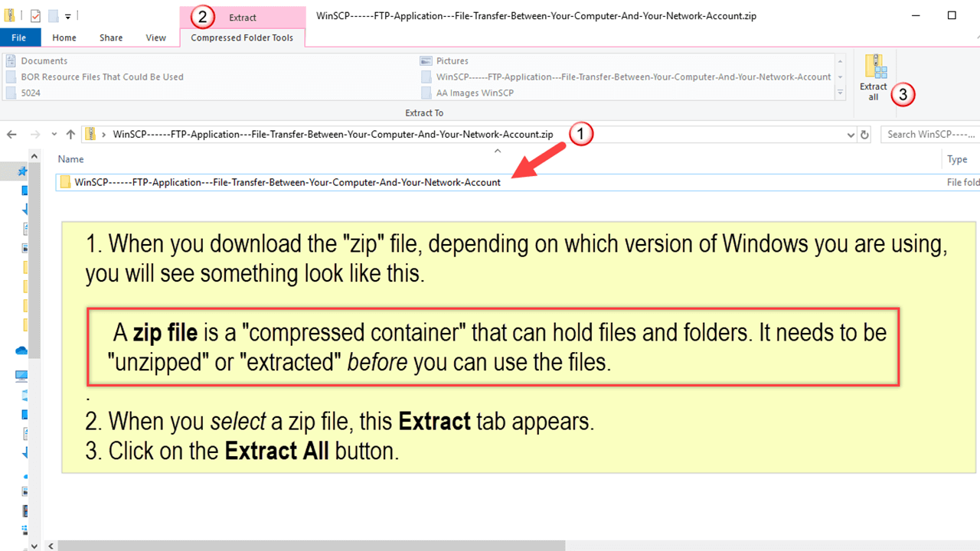Select the pink Extract contextual tab

coord(242,17)
